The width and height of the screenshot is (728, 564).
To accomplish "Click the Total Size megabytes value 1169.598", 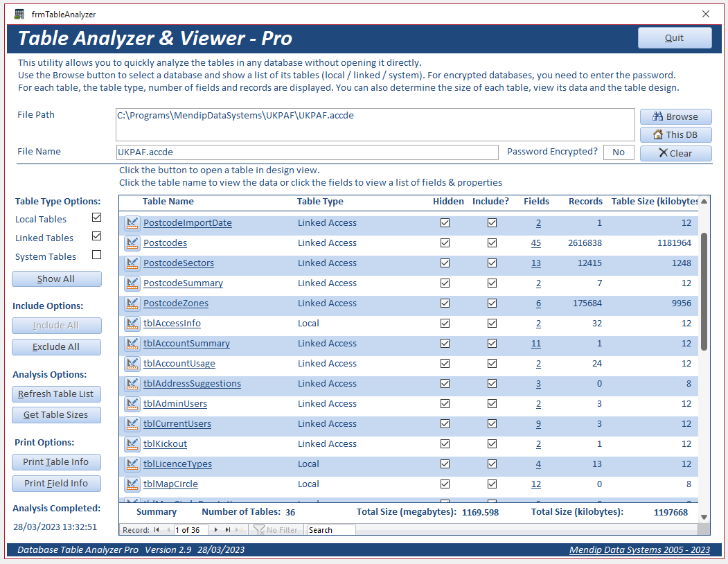I will 480,513.
